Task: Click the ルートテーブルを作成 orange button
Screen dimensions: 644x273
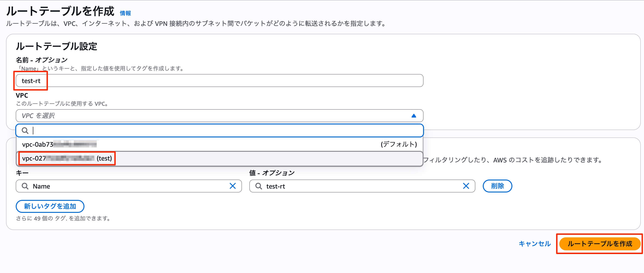Action: [x=600, y=244]
